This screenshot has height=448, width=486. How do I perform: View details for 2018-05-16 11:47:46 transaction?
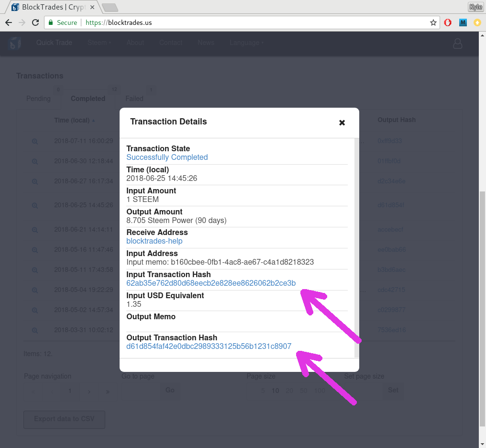[x=35, y=250]
